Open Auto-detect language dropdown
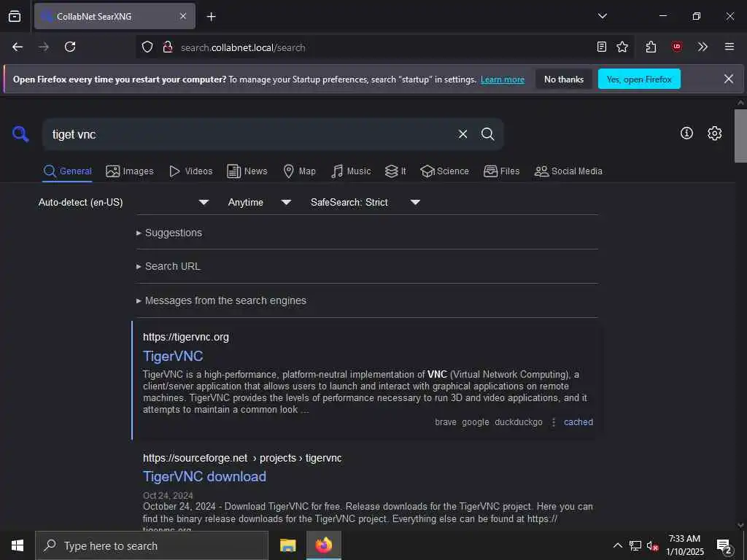Screen dimensions: 747x560 point(124,203)
